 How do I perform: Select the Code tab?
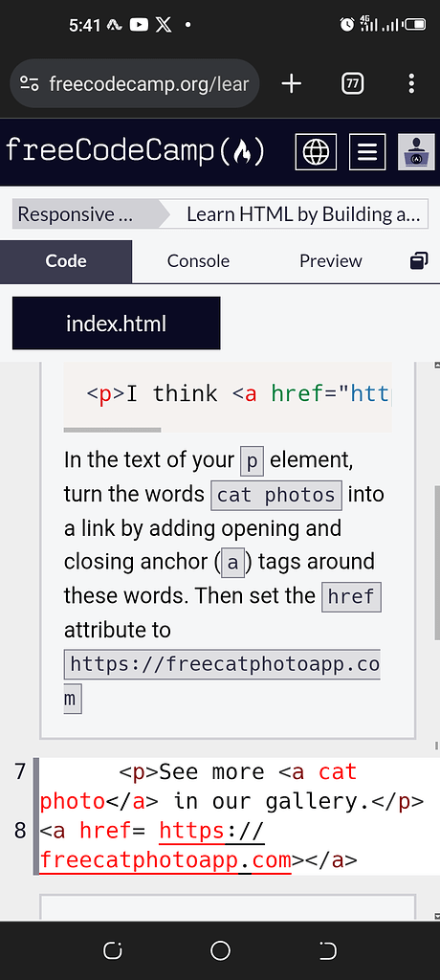tap(66, 261)
